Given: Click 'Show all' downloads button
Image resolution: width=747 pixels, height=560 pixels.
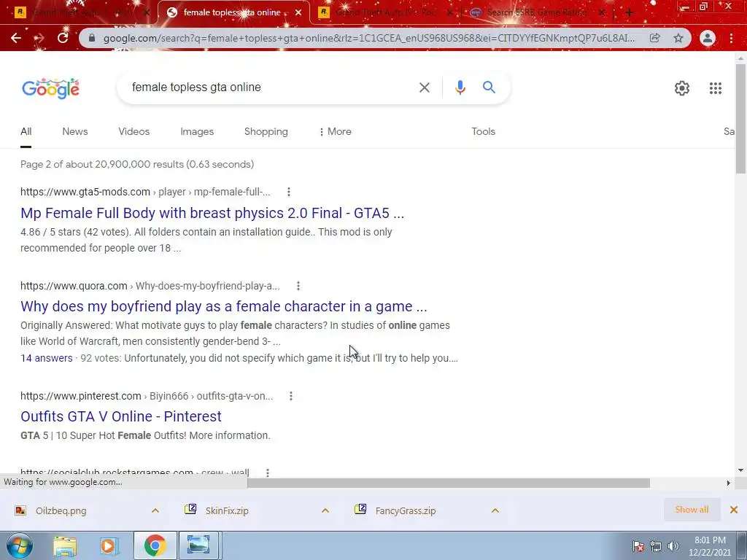Looking at the screenshot, I should 692,510.
